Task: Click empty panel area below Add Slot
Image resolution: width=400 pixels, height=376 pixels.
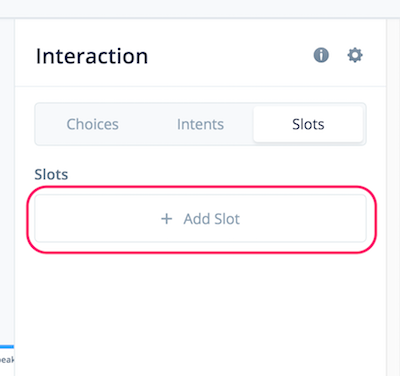Action: 200,310
